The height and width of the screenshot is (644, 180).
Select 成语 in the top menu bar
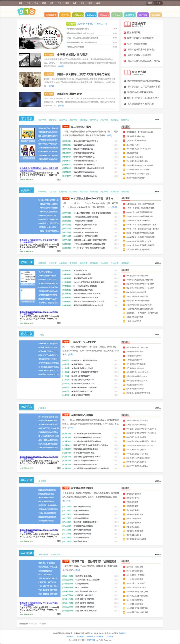click(52, 3)
